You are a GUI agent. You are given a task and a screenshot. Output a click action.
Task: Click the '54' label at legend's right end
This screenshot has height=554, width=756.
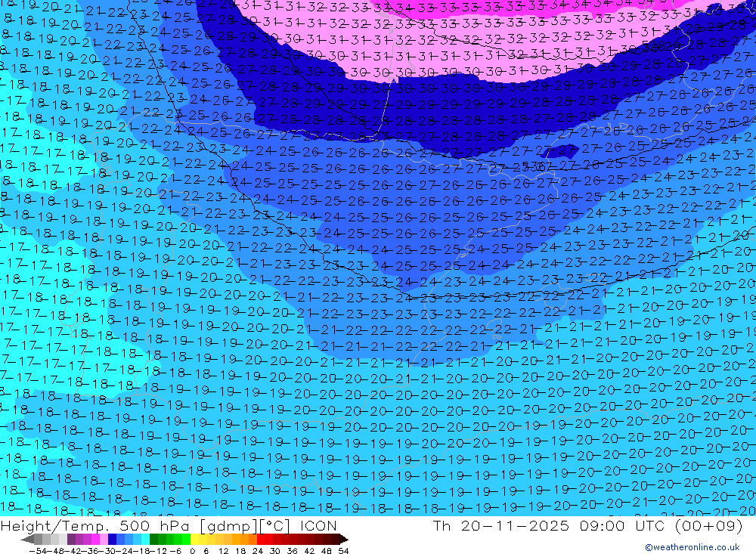pos(343,551)
